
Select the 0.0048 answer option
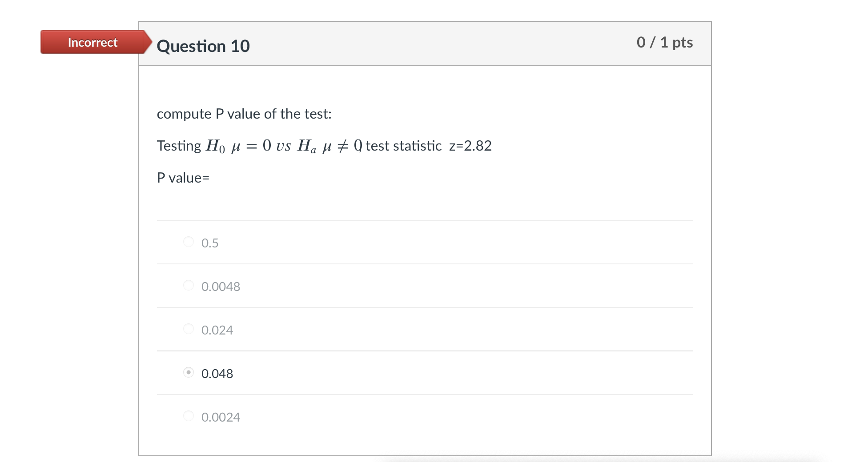(x=189, y=285)
